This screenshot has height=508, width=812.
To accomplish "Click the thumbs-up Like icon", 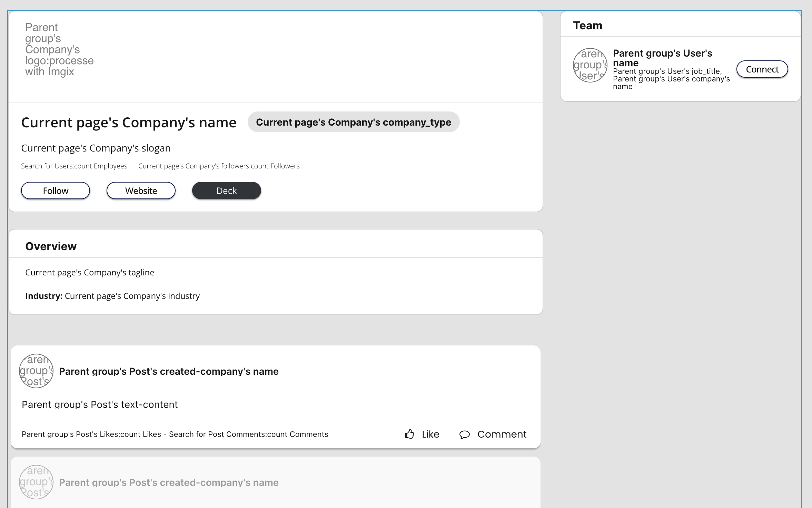I will [409, 434].
